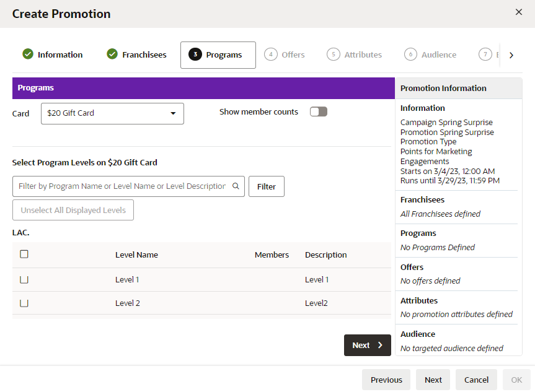Viewport: 535px width, 392px height.
Task: Expand more wizard steps with right chevron
Action: pyautogui.click(x=511, y=55)
